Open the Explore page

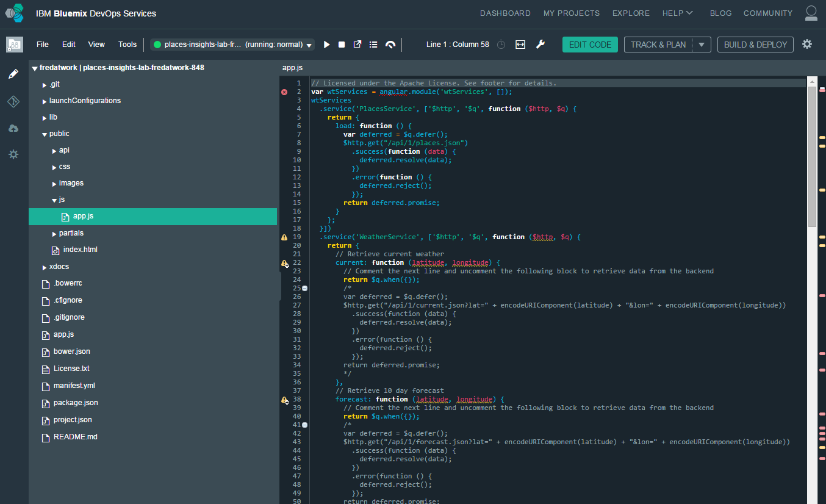tap(631, 13)
